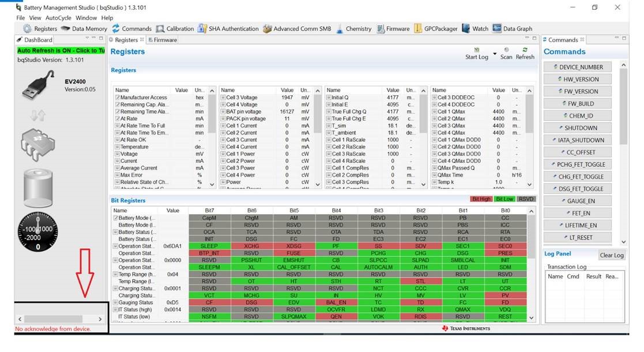Toggle the Manufacturer Access checkbox

pos(118,98)
